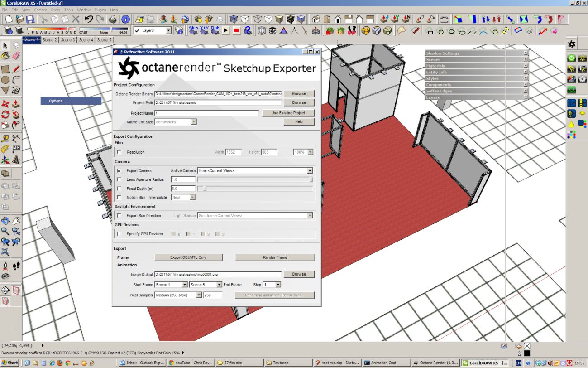Enable Specify GPU Devices checkbox
The image size is (588, 368).
[119, 234]
